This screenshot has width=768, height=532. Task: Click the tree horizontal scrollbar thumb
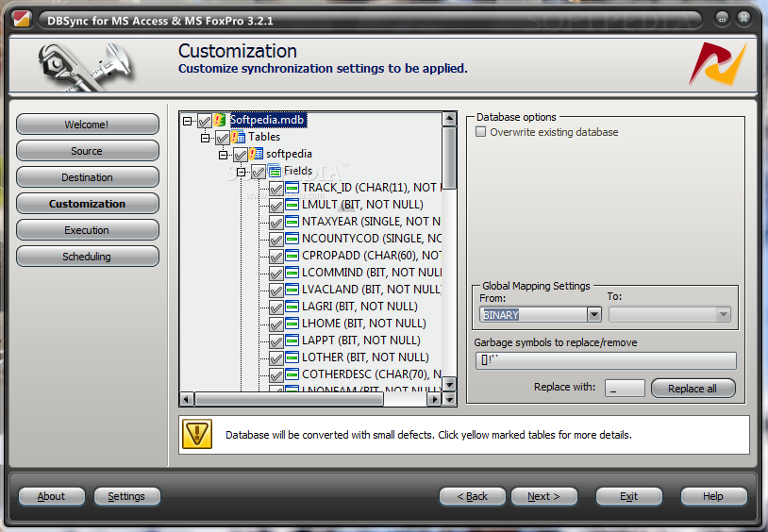[x=289, y=399]
